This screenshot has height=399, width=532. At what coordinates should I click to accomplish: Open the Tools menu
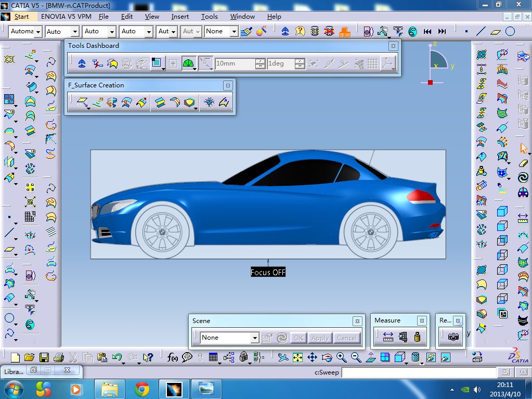click(210, 16)
